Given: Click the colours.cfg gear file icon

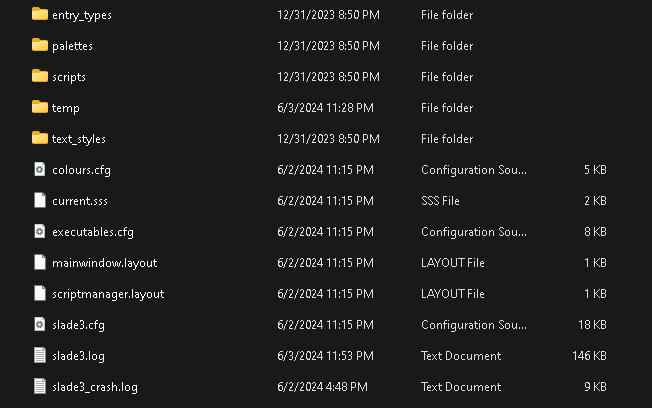Looking at the screenshot, I should click(x=40, y=169).
